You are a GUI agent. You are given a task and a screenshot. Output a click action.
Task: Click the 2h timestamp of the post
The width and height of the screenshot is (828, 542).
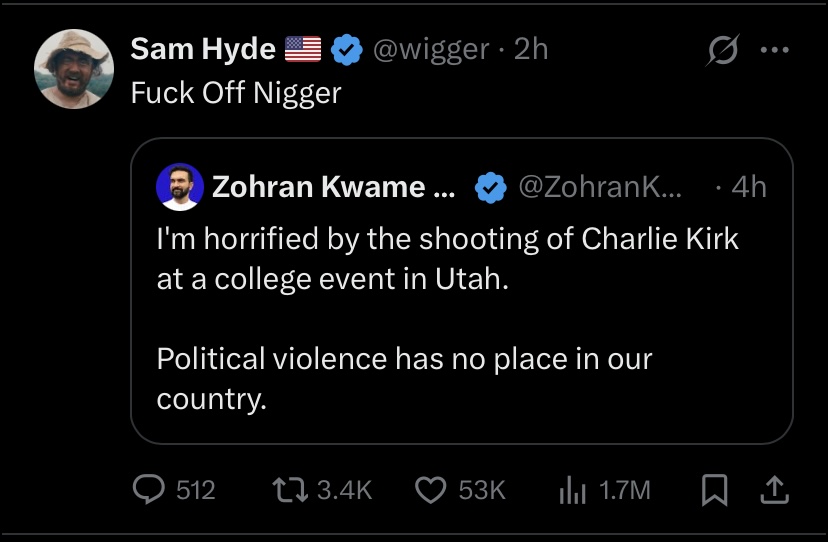click(531, 49)
